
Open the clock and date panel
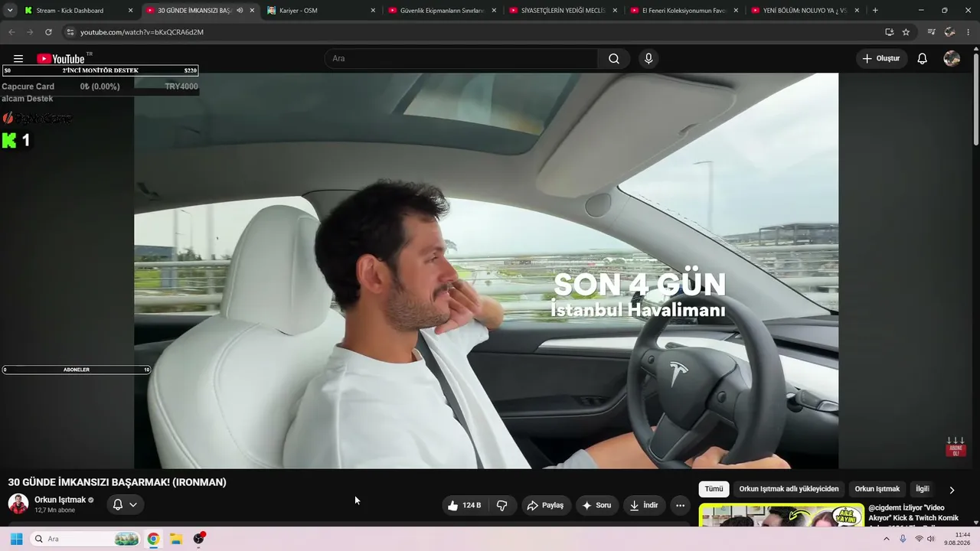pos(957,539)
